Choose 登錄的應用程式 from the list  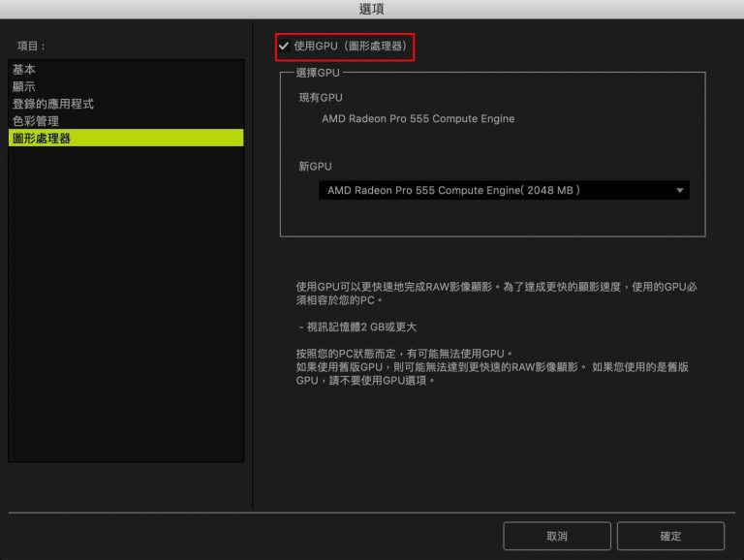click(x=52, y=104)
